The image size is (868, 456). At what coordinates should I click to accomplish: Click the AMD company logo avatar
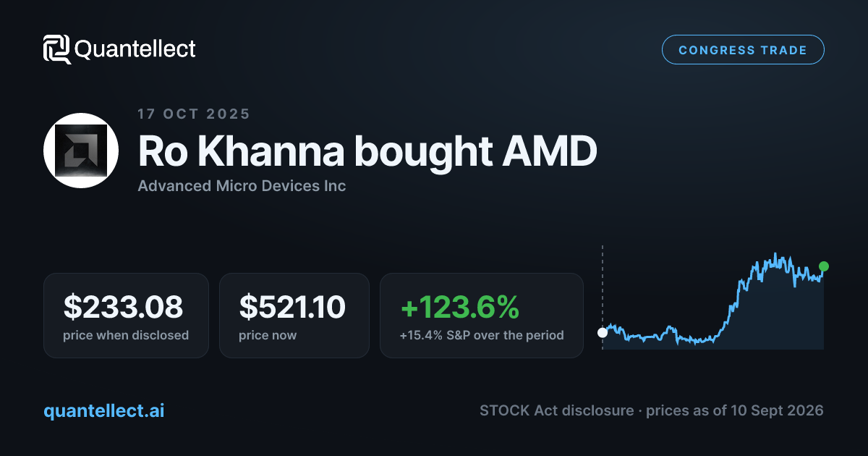tap(80, 151)
